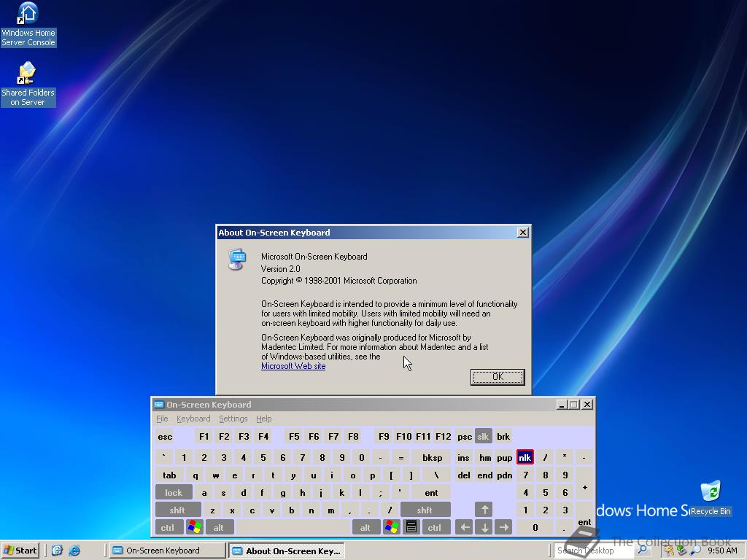Click the numpad 5 key
Screen dimensions: 747x560
[545, 492]
